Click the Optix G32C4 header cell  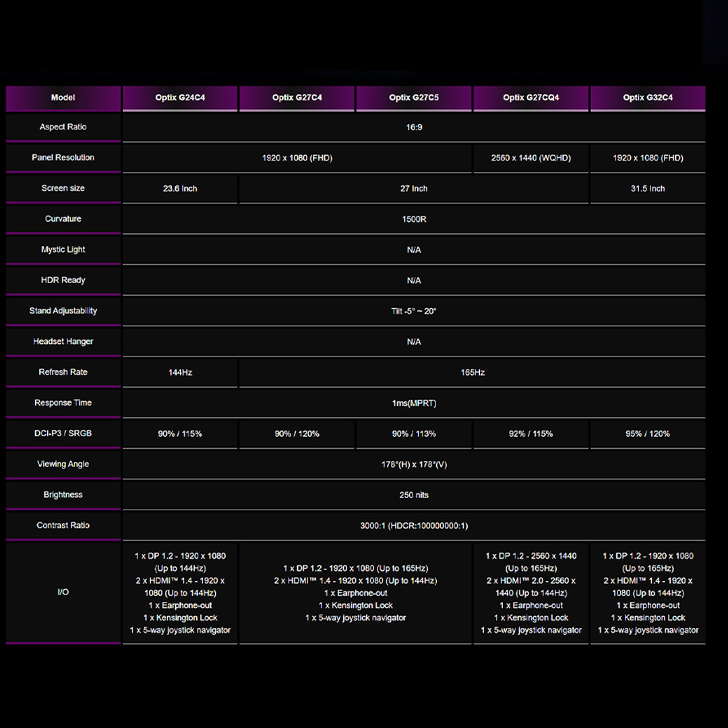[648, 98]
